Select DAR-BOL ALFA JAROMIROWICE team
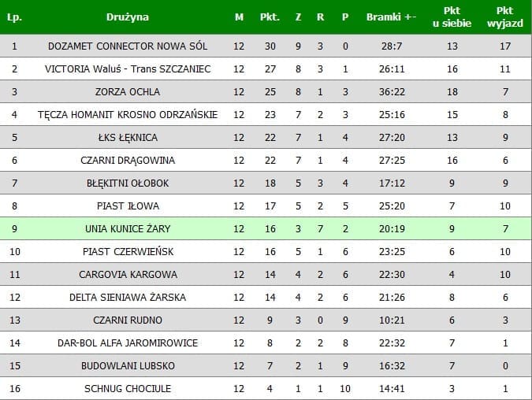This screenshot has width=532, height=400. (x=127, y=343)
